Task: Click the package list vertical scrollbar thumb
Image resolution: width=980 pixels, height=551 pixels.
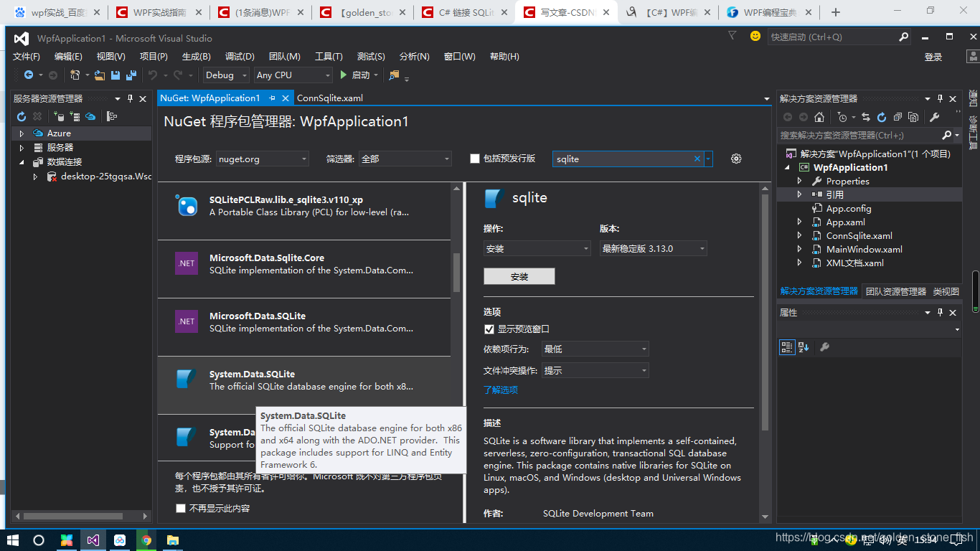Action: (x=456, y=273)
